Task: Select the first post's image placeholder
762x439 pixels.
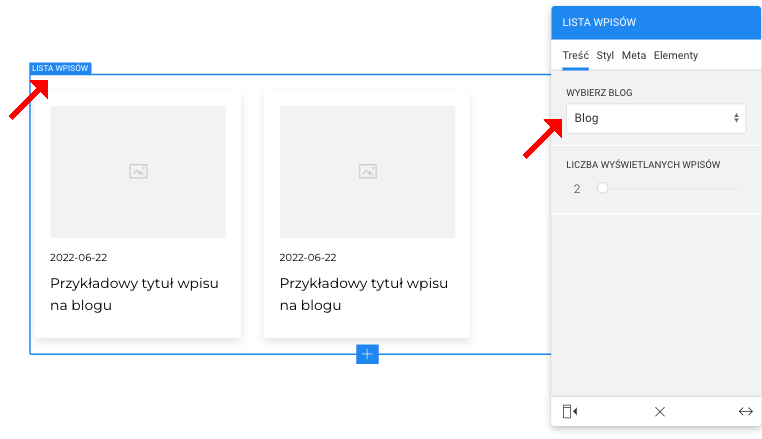Action: coord(138,172)
